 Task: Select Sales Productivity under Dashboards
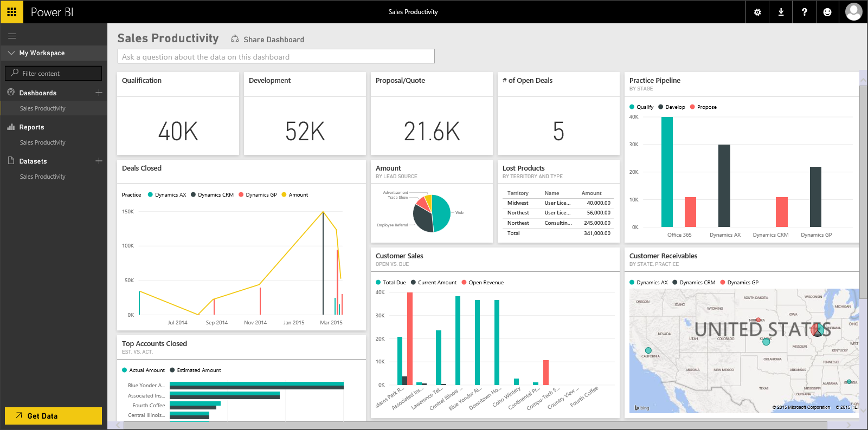42,108
